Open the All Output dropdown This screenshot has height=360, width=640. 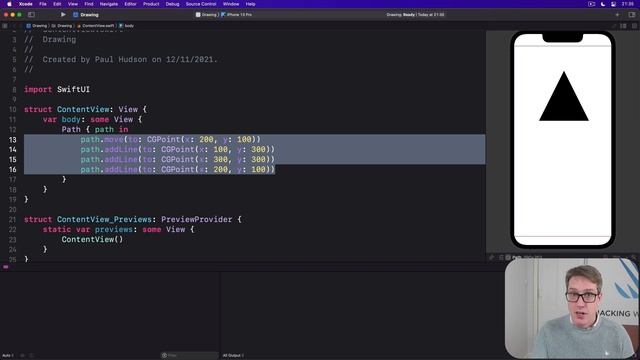(x=233, y=356)
